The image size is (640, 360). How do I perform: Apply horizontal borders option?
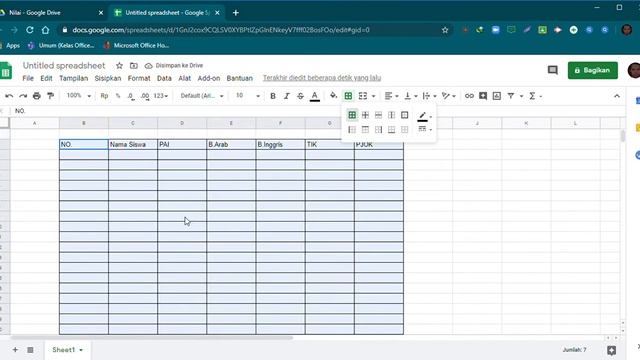coord(378,115)
